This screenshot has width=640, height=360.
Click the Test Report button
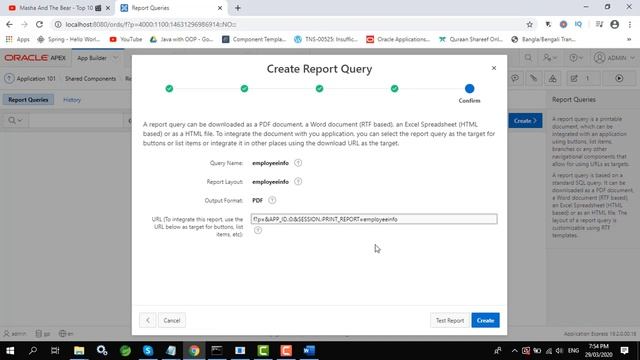click(450, 320)
